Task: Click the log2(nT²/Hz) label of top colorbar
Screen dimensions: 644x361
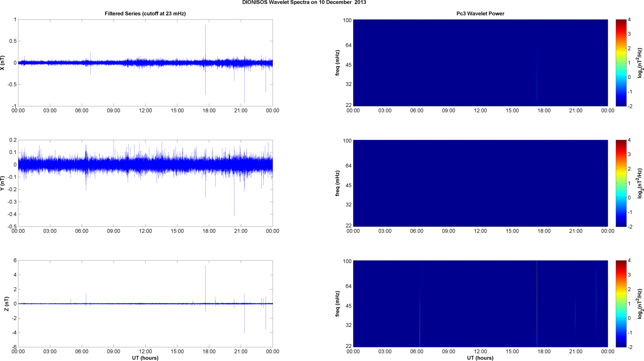Action: [x=640, y=63]
